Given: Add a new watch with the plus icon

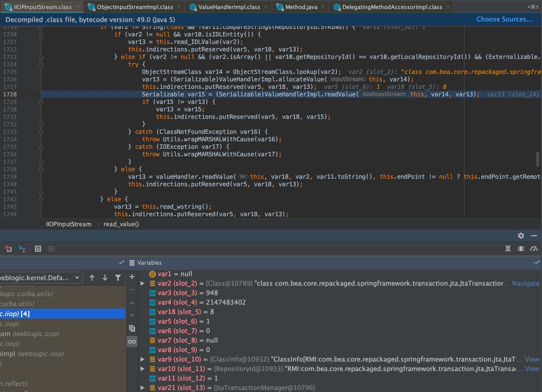Looking at the screenshot, I should (132, 277).
